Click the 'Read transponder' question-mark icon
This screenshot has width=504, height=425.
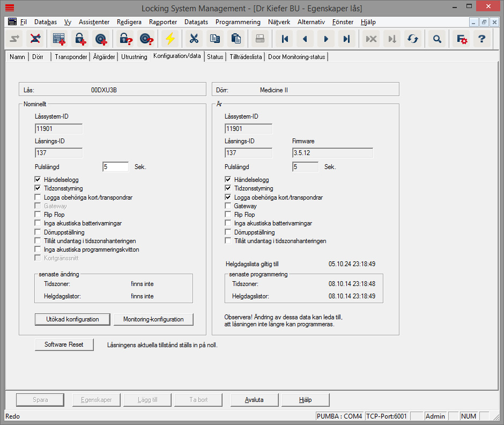[146, 39]
